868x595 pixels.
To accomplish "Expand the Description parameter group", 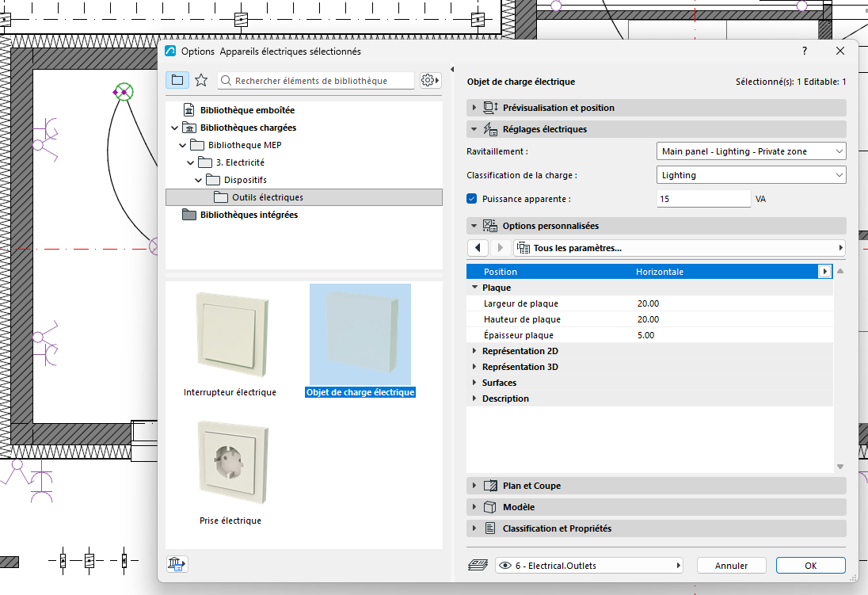I will [474, 399].
